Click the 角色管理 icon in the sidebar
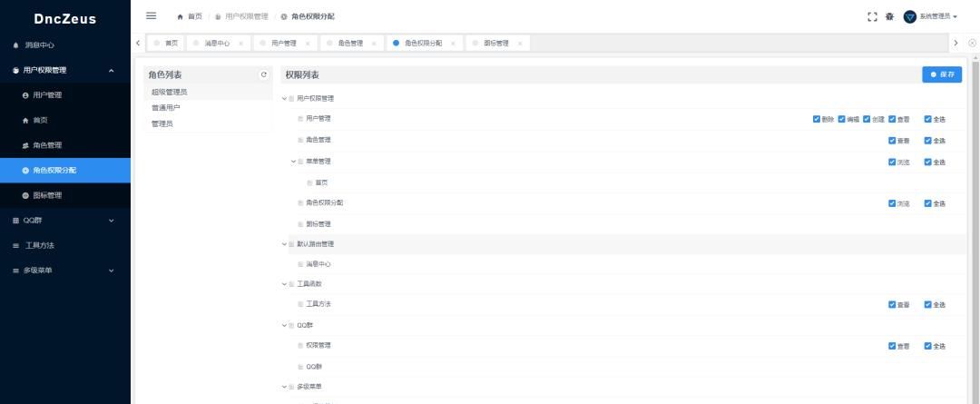Image resolution: width=980 pixels, height=404 pixels. coord(25,146)
